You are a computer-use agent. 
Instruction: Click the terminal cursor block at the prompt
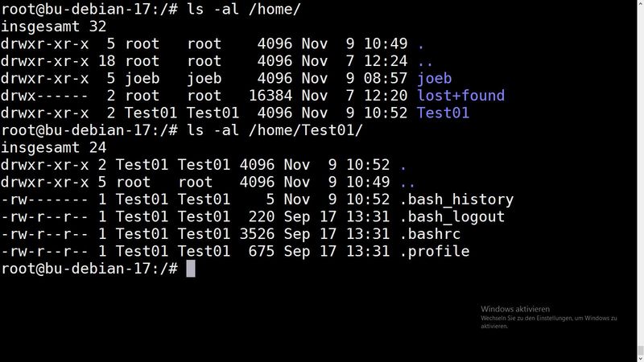click(191, 269)
